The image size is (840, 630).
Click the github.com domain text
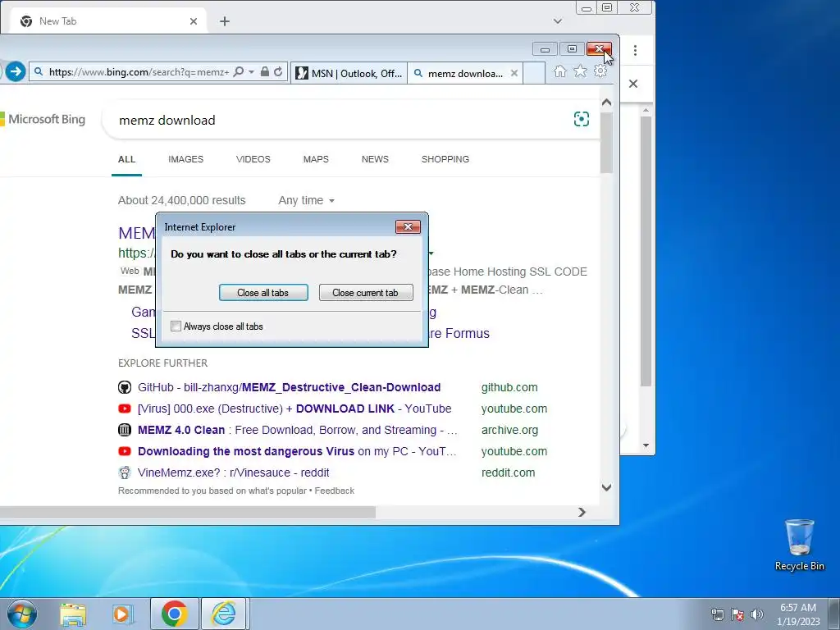click(509, 387)
